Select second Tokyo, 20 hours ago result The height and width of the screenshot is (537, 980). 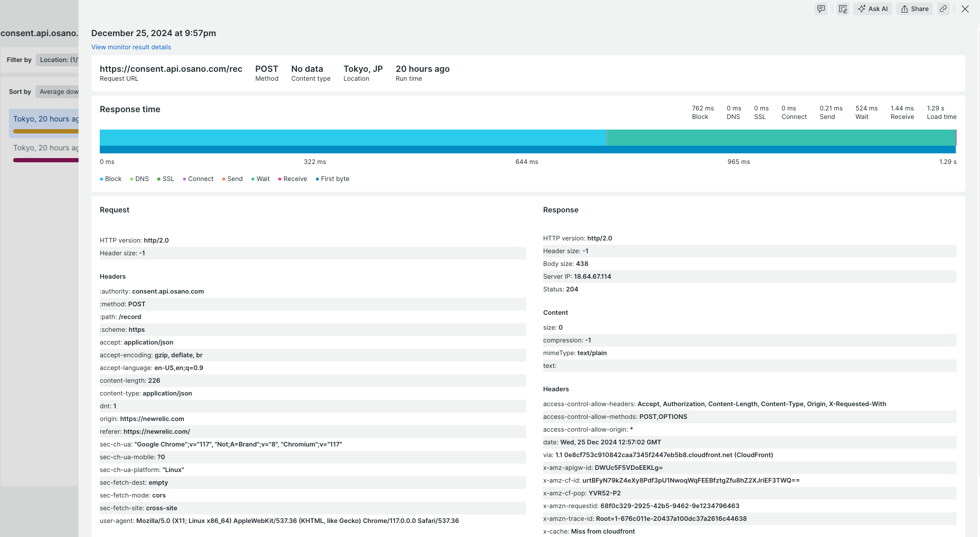coord(45,148)
